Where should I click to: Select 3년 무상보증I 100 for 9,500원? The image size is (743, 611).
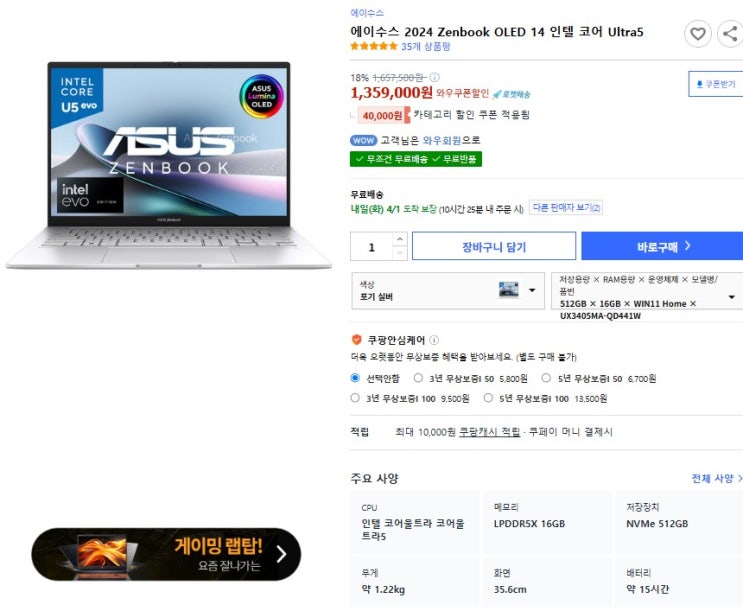(355, 398)
